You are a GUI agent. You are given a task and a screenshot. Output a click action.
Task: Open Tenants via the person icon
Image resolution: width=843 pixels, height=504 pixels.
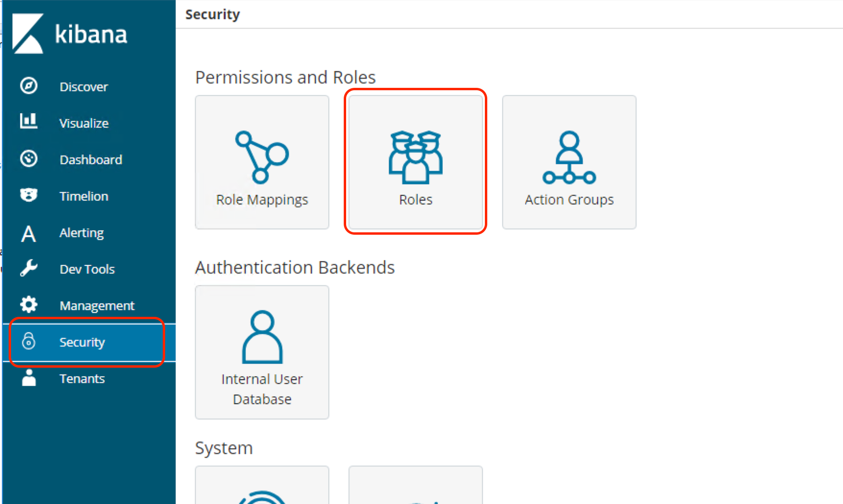[29, 378]
